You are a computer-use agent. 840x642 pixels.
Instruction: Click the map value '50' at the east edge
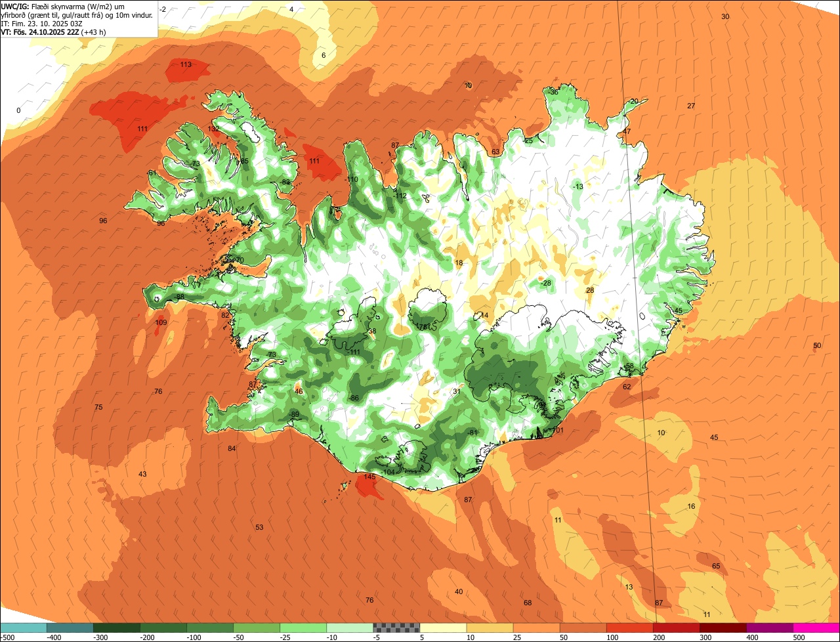point(817,345)
